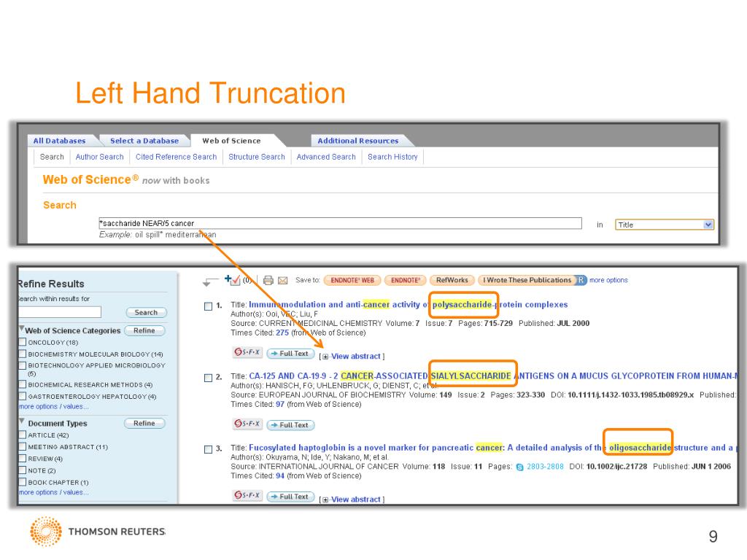Check BIOCHEMICAL RESEARCH METHODS (4) category
This screenshot has width=747, height=560.
tap(22, 384)
